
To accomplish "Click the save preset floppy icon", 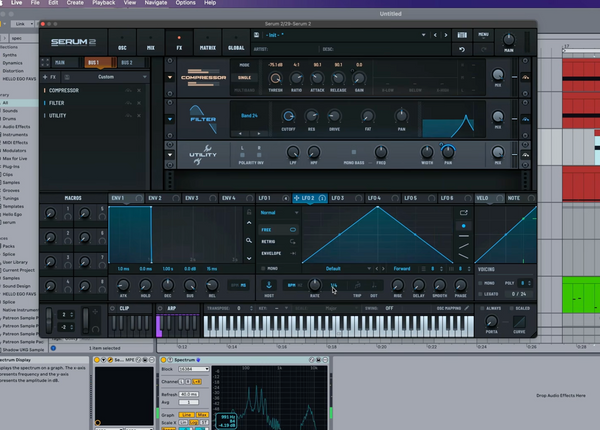I will pyautogui.click(x=256, y=35).
